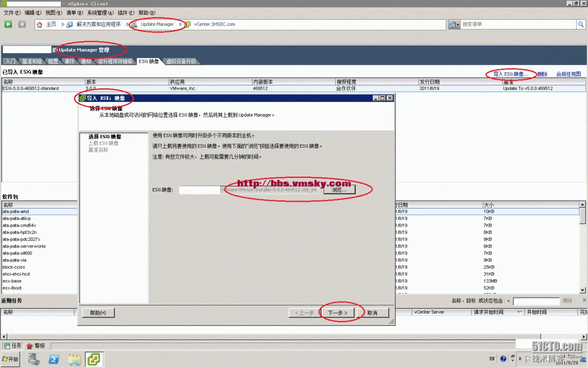Click the back navigation arrow icon
Screen dimensions: 588x368
(x=8, y=24)
